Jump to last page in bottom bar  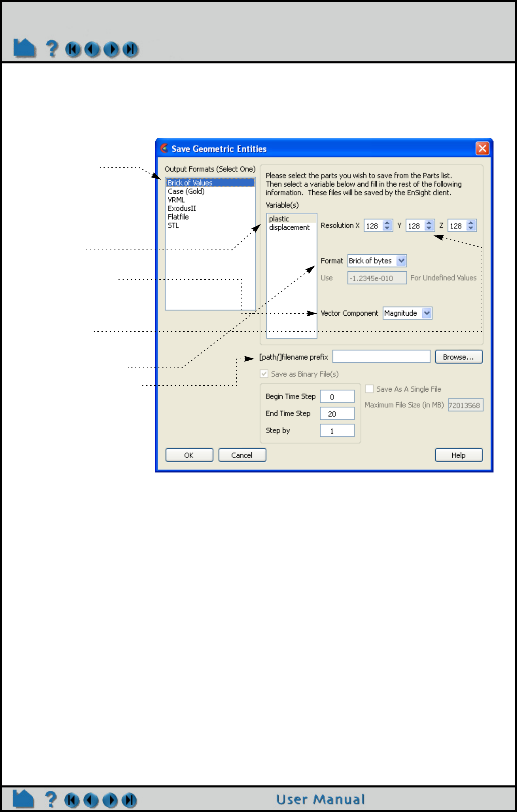129,800
